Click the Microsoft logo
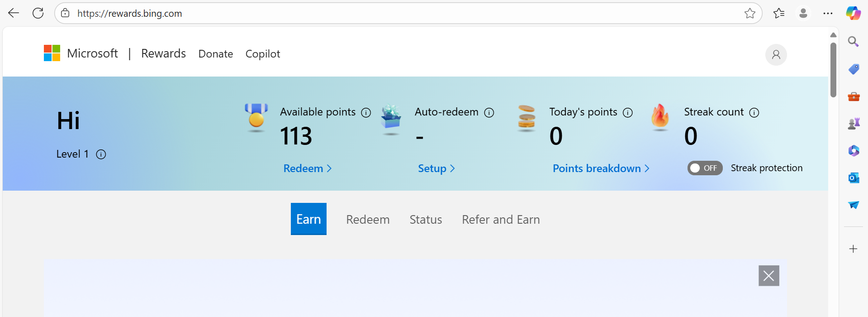 click(x=52, y=53)
